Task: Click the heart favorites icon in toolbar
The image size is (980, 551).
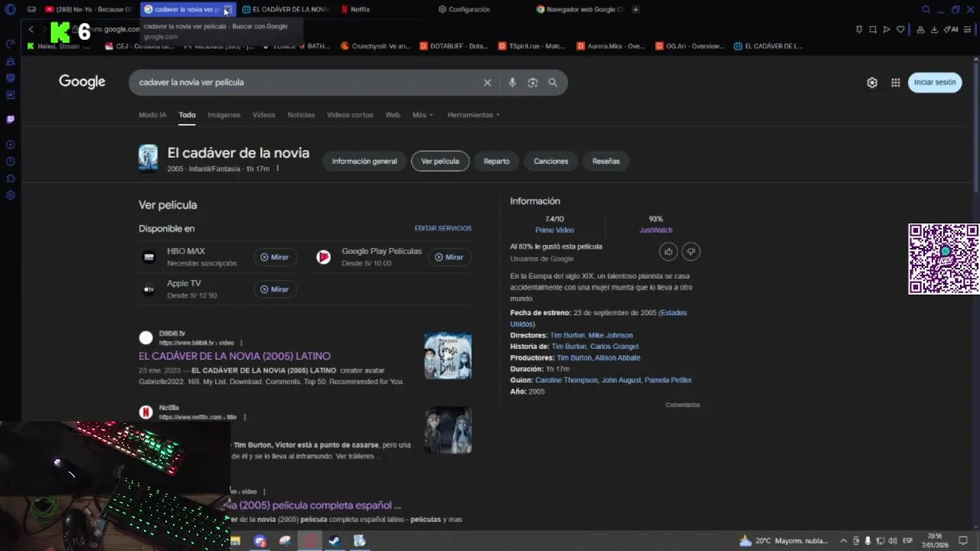Action: coord(900,29)
